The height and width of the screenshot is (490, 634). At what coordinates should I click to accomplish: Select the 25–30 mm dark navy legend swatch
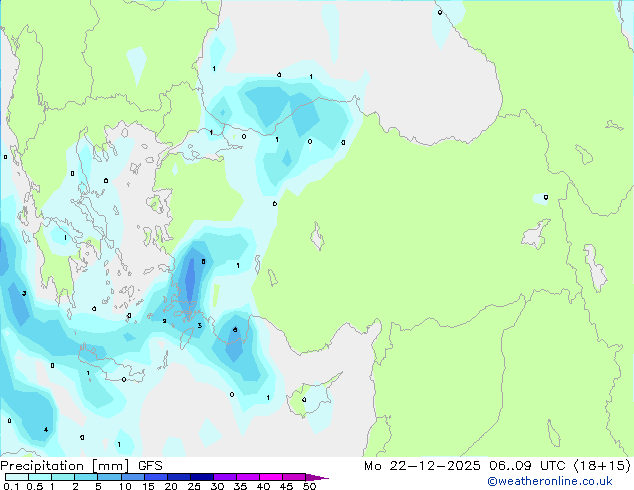point(202,477)
